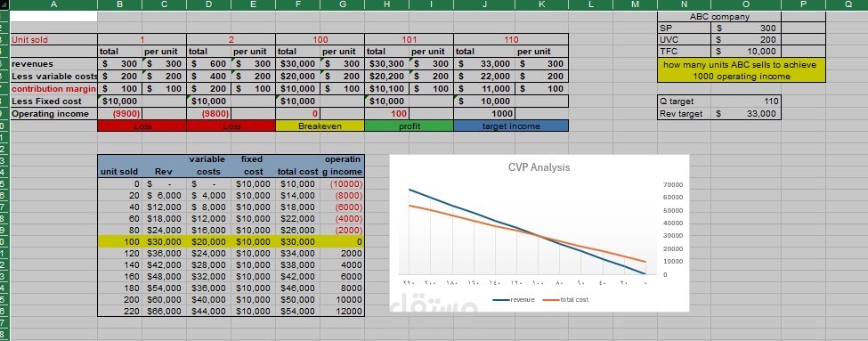Select the 'total cost' table header
The image size is (868, 341).
click(x=298, y=172)
